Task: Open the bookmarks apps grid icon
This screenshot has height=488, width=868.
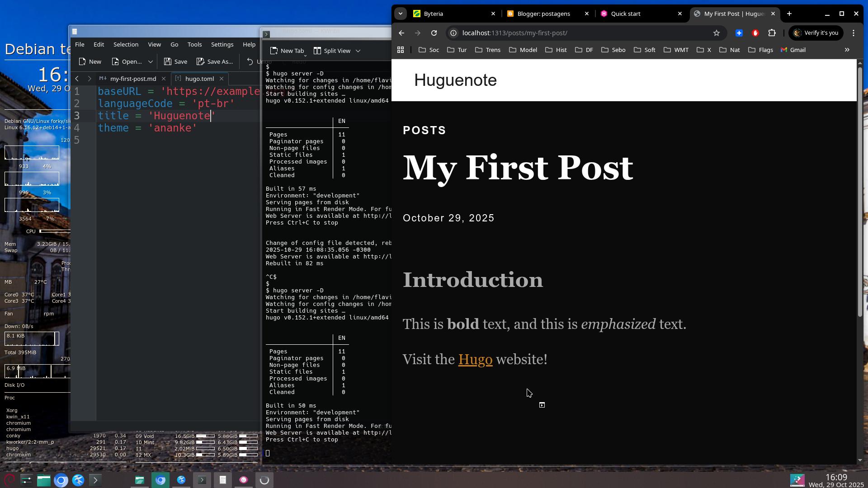Action: click(400, 50)
